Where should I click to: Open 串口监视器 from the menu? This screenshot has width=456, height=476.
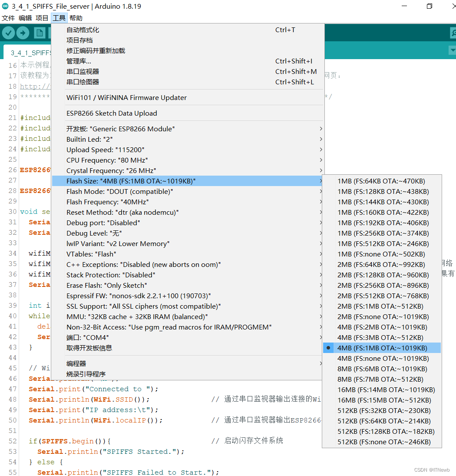(188, 71)
